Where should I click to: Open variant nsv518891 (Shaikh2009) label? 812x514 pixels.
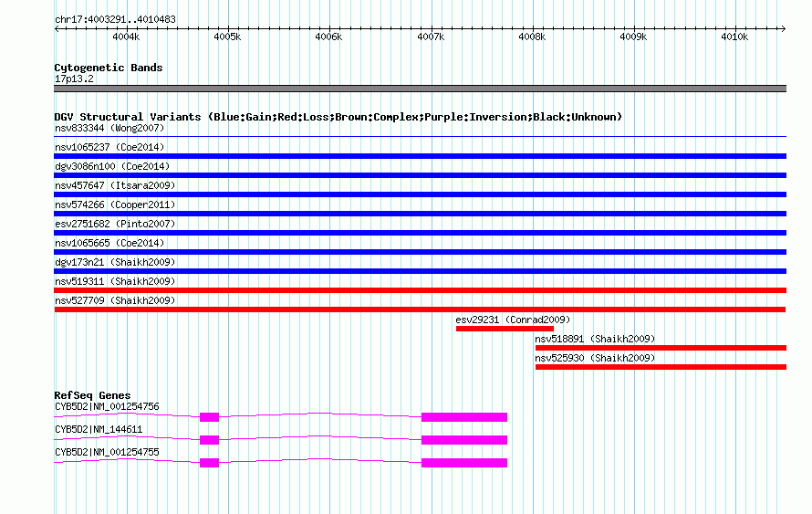pos(595,339)
